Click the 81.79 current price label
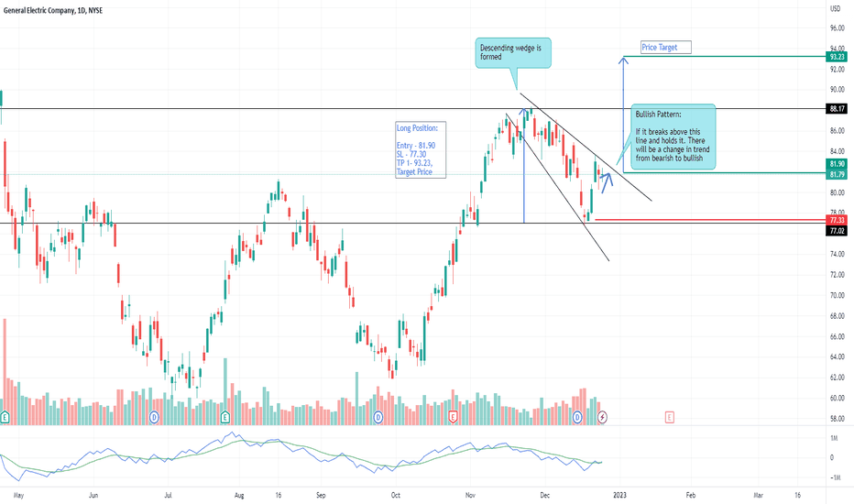Screen dimensions: 854x504 point(838,174)
